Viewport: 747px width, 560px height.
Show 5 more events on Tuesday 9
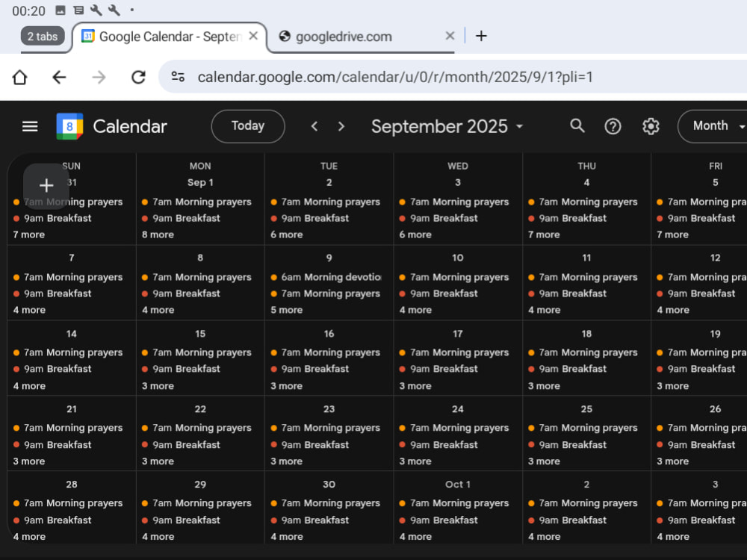[287, 310]
